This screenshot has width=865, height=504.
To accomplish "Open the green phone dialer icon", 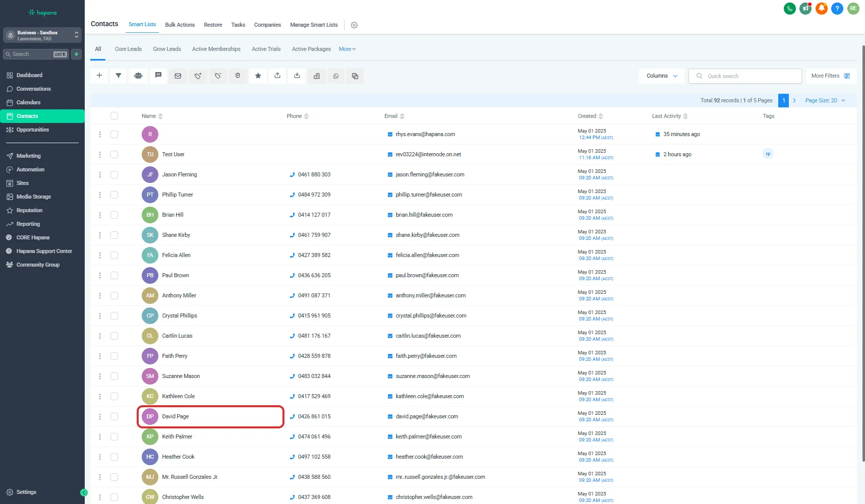I will click(789, 8).
